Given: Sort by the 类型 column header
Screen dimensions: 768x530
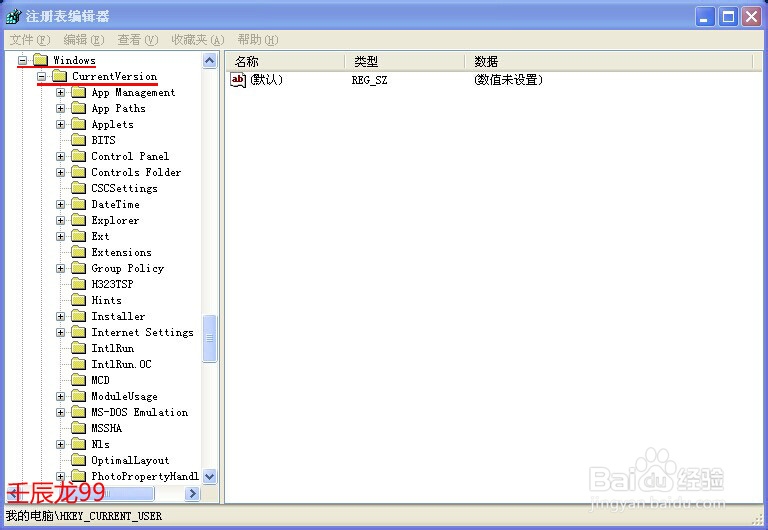Looking at the screenshot, I should point(405,61).
